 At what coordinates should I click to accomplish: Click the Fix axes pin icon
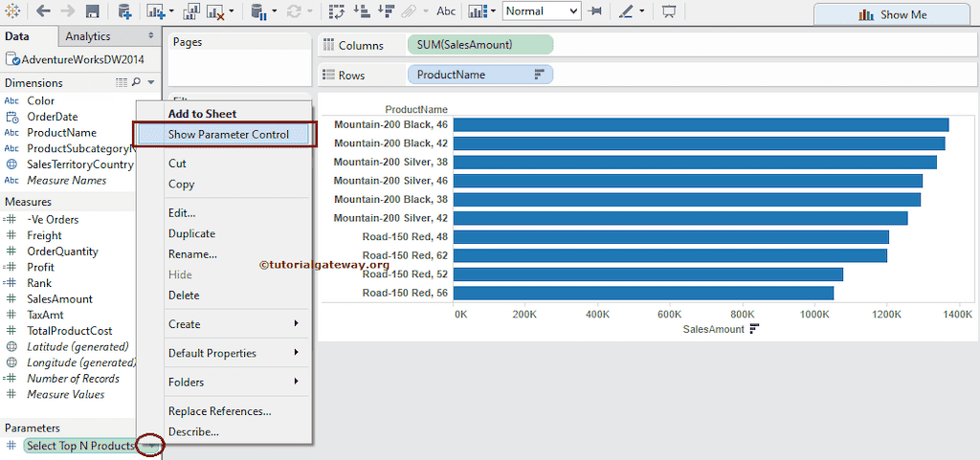pyautogui.click(x=595, y=12)
